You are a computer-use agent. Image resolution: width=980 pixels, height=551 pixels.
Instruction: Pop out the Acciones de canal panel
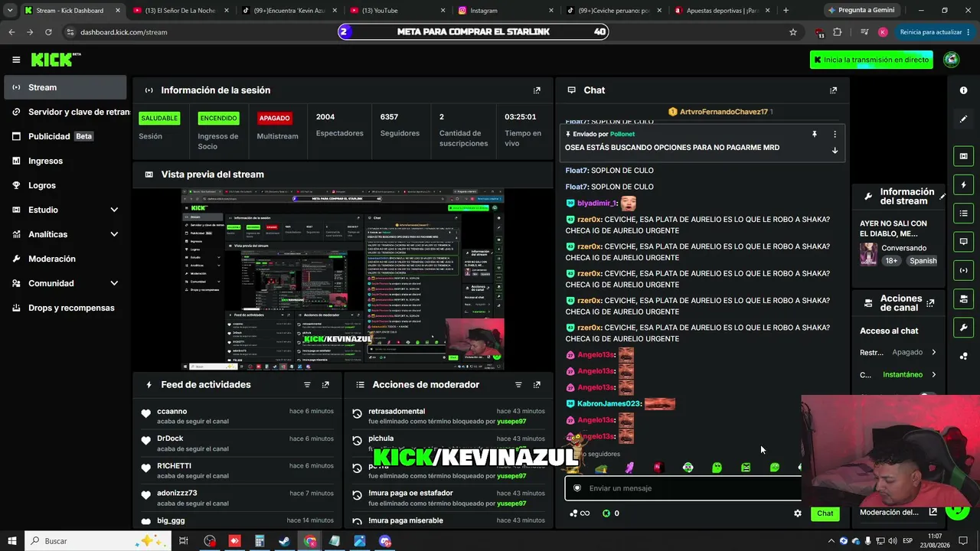point(930,303)
